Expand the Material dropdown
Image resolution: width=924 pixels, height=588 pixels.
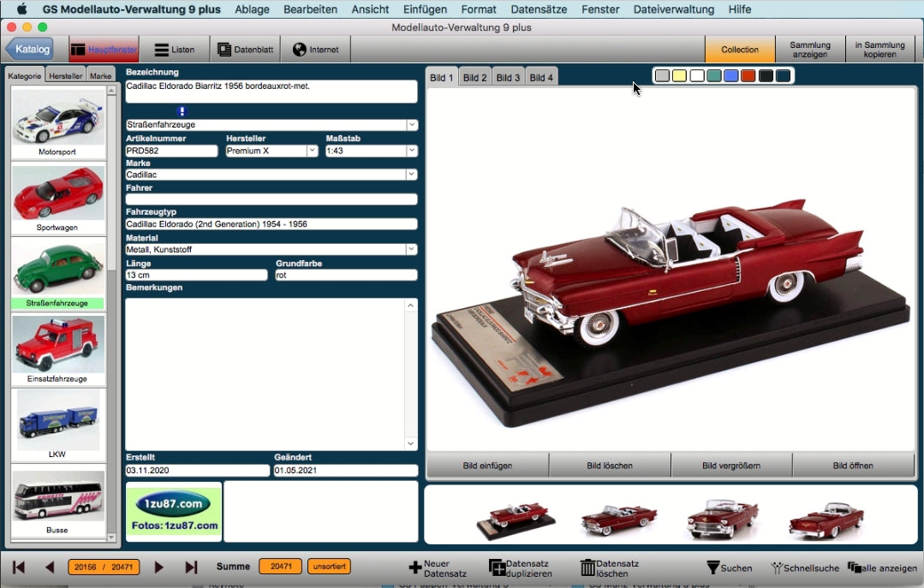412,249
